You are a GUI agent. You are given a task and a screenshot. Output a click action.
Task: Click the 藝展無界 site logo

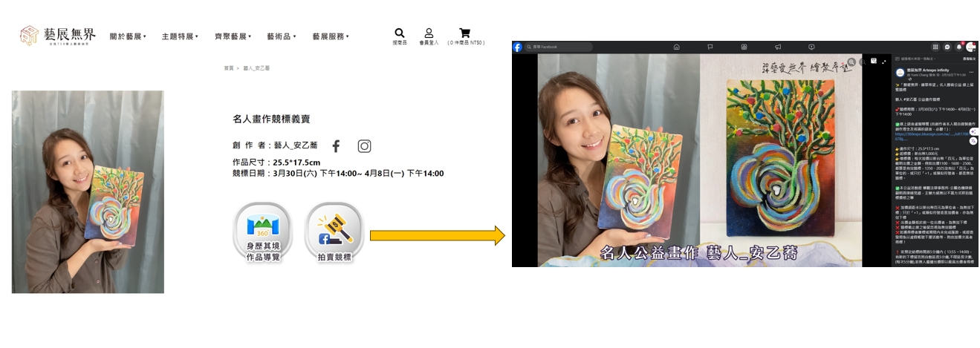pos(58,36)
